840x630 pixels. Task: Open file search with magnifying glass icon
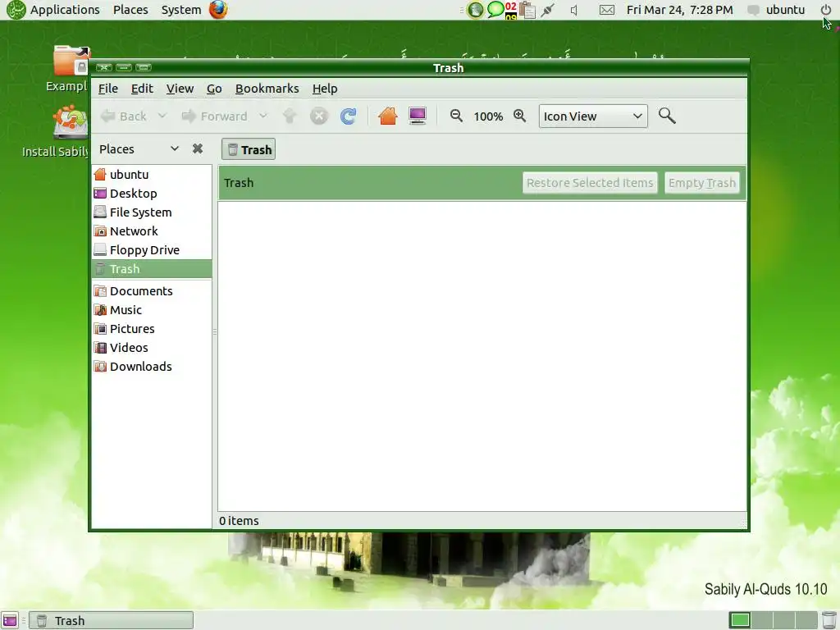pos(667,116)
